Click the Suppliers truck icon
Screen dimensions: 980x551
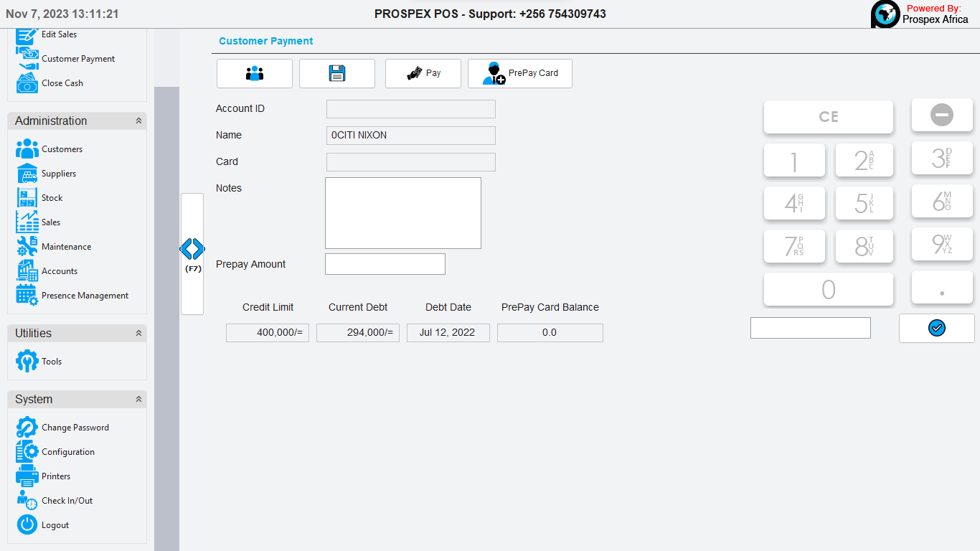27,174
